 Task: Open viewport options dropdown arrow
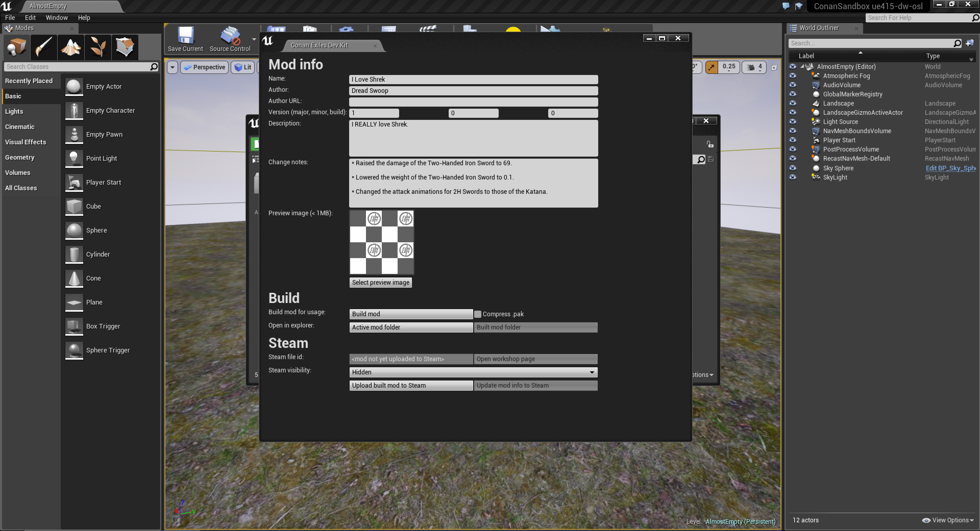[x=172, y=67]
